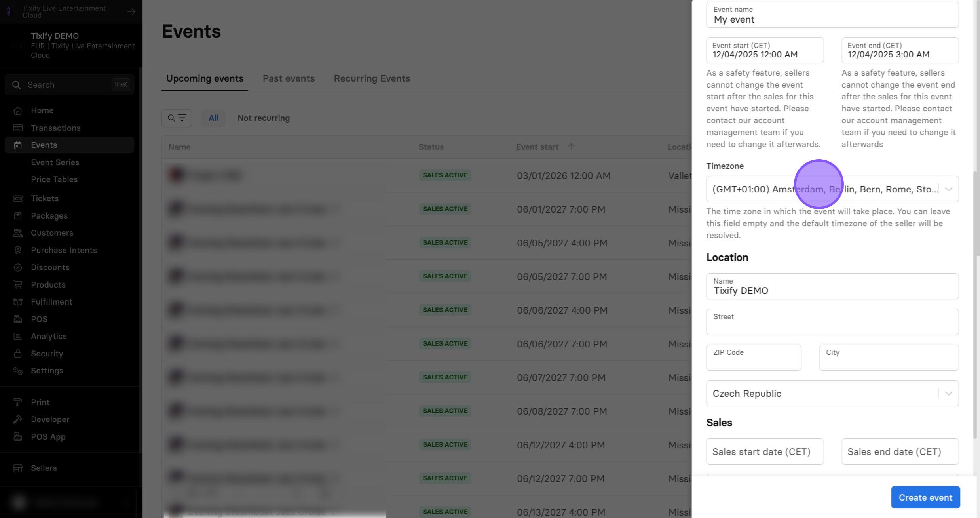This screenshot has height=518, width=980.
Task: Click the Discounts percent icon
Action: pos(17,267)
